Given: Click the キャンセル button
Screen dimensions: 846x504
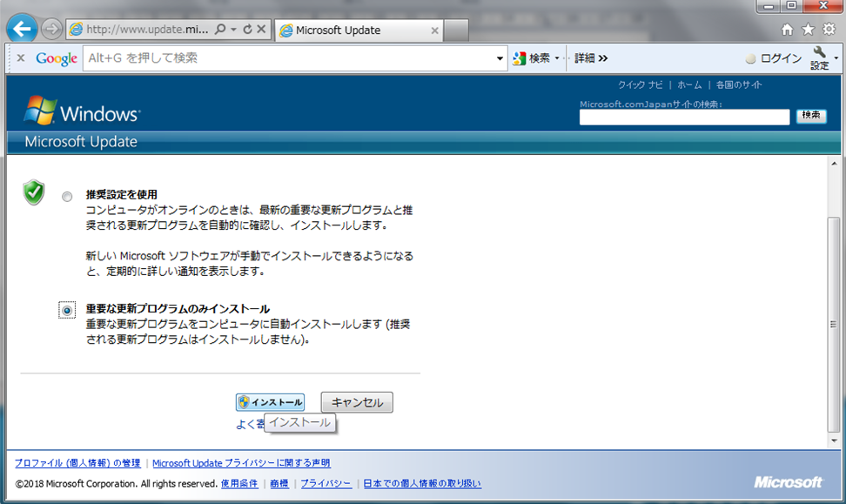Looking at the screenshot, I should tap(357, 402).
